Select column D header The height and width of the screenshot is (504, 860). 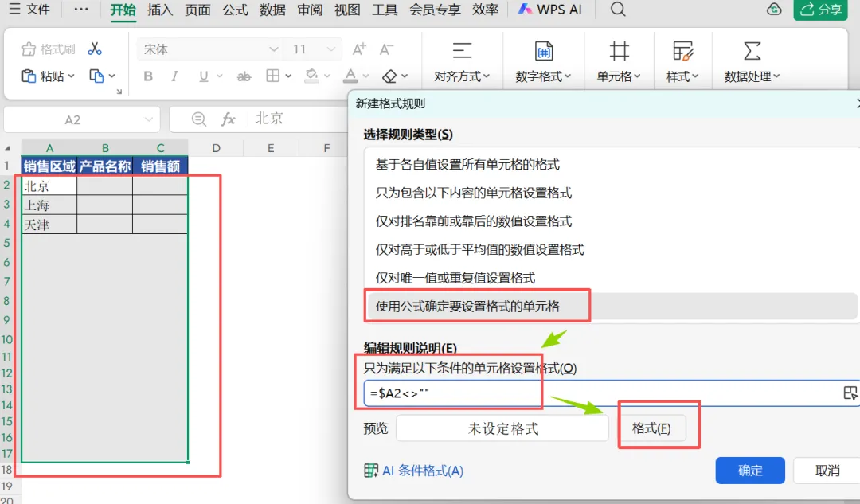click(x=216, y=148)
